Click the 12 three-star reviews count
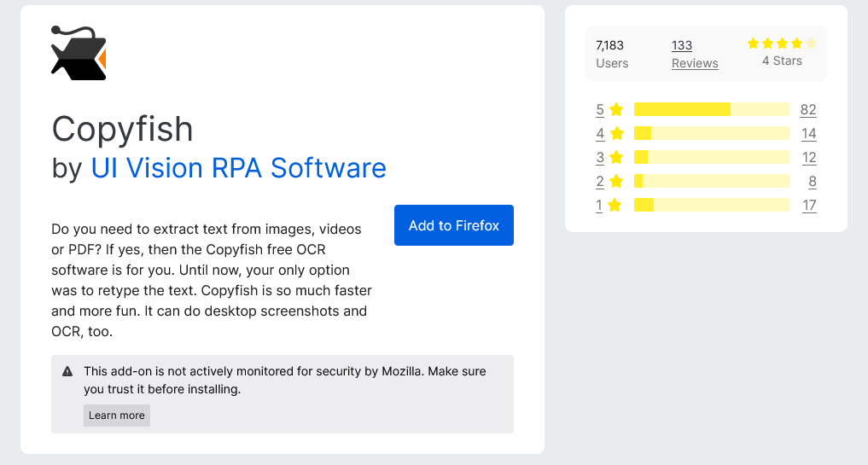Viewport: 868px width, 465px height. (x=808, y=157)
